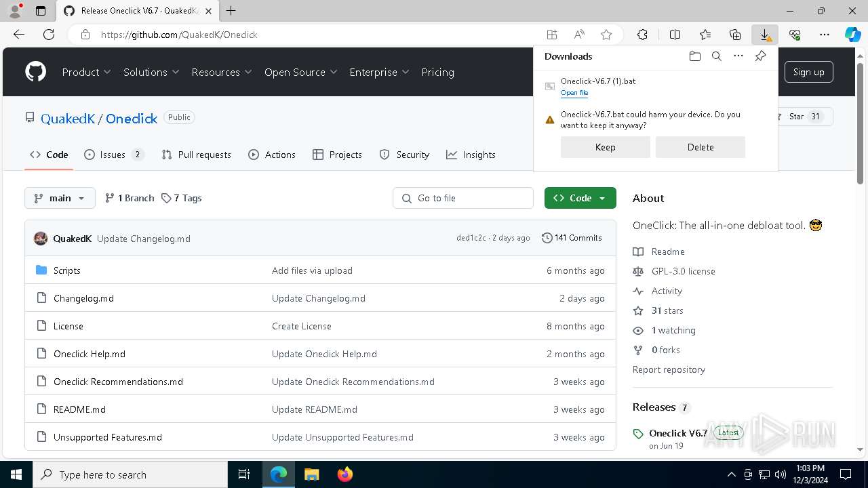Switch to the Projects tab
The width and height of the screenshot is (868, 488).
pos(337,155)
